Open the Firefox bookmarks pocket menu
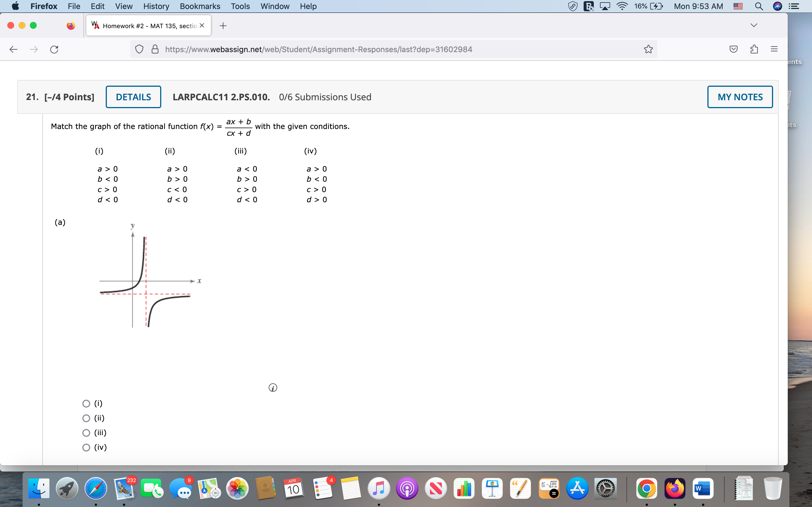The image size is (812, 507). coord(734,49)
